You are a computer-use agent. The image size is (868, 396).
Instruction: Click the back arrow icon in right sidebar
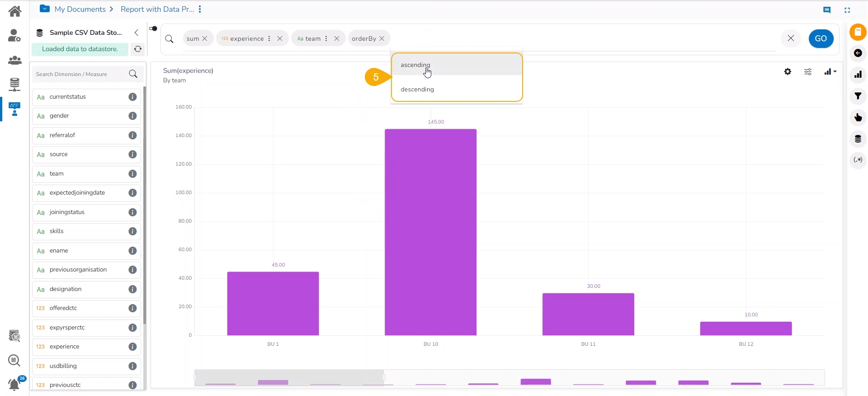[x=858, y=53]
